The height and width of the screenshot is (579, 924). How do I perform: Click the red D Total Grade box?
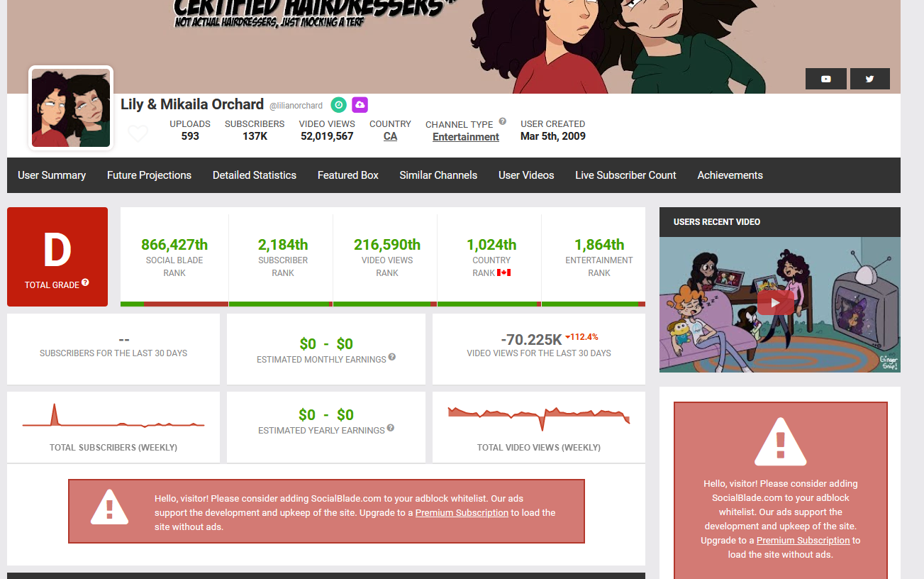click(57, 257)
